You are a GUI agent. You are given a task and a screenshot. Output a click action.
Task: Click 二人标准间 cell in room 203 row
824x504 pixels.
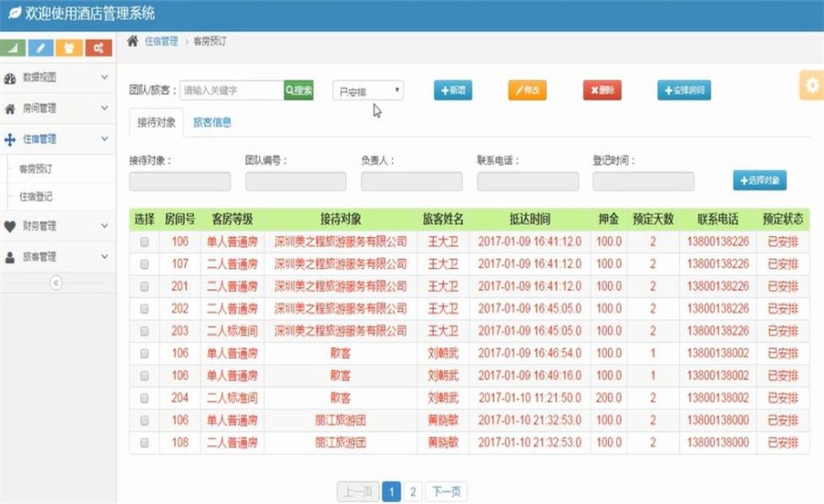(233, 331)
